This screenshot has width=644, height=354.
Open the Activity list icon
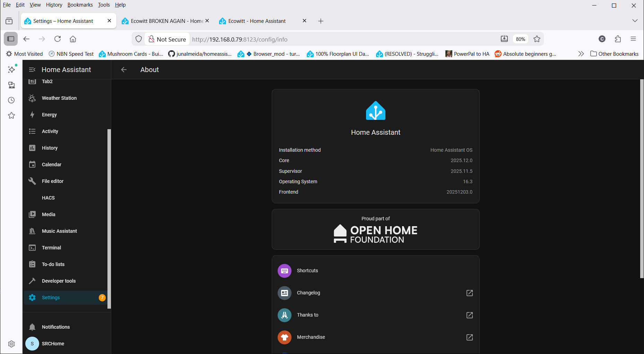pyautogui.click(x=32, y=131)
